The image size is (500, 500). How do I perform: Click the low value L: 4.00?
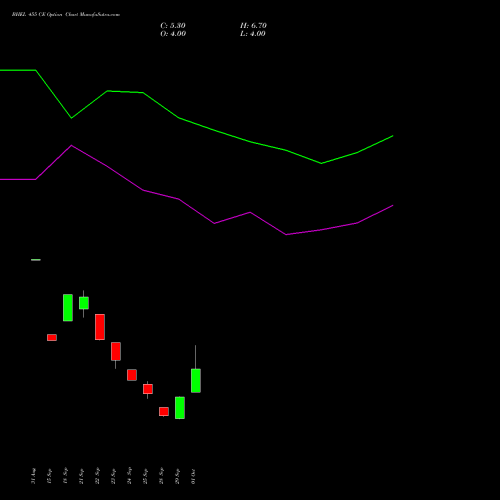(253, 34)
